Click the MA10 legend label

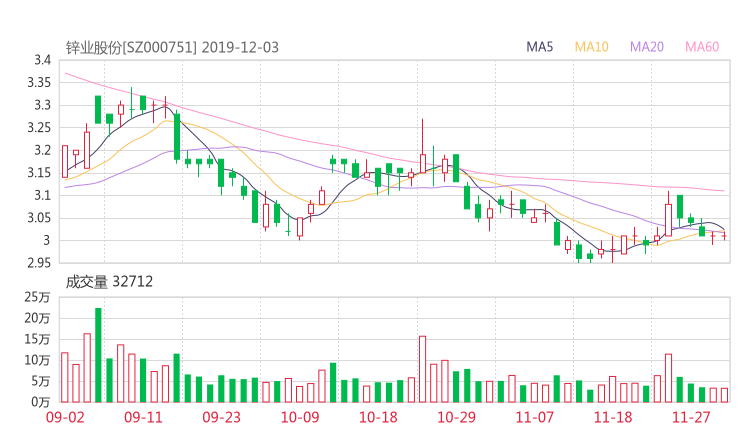tap(591, 47)
